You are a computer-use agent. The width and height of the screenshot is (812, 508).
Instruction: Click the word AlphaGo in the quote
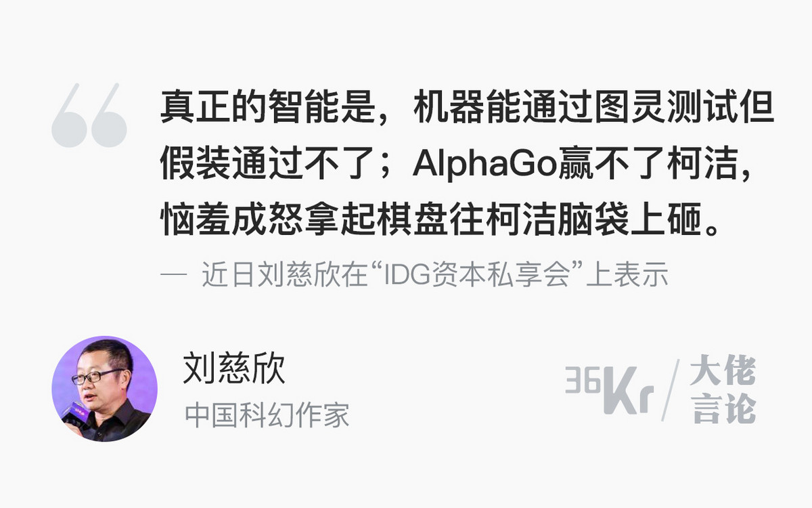click(484, 164)
